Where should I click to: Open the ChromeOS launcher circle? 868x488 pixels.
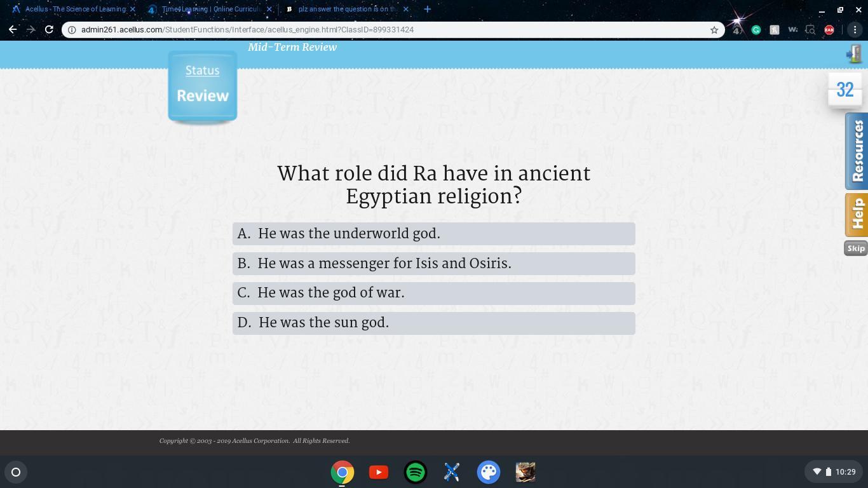coord(16,472)
